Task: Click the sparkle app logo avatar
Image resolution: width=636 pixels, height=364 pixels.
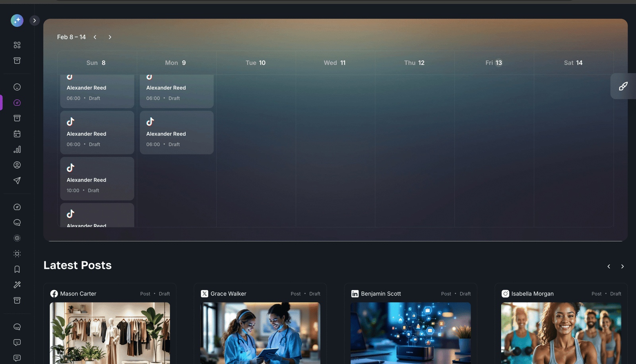Action: (17, 20)
